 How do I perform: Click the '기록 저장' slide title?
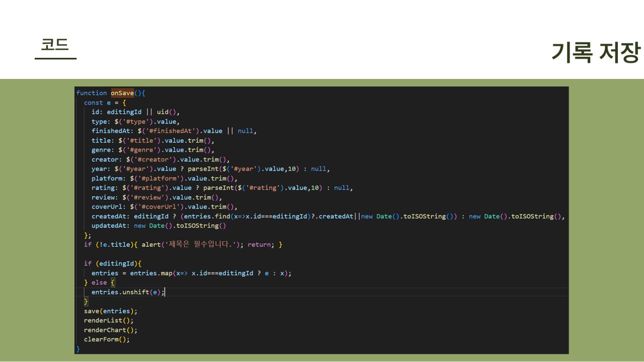pos(595,52)
